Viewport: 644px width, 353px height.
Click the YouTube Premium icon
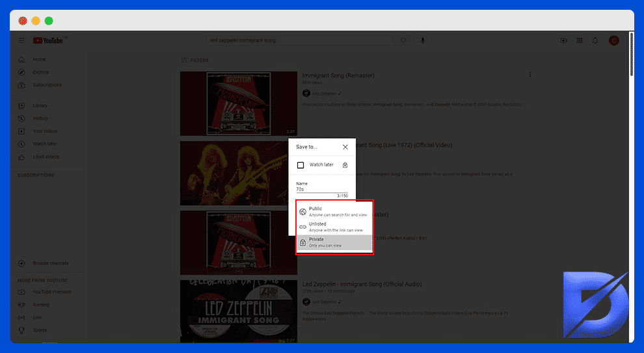point(21,292)
